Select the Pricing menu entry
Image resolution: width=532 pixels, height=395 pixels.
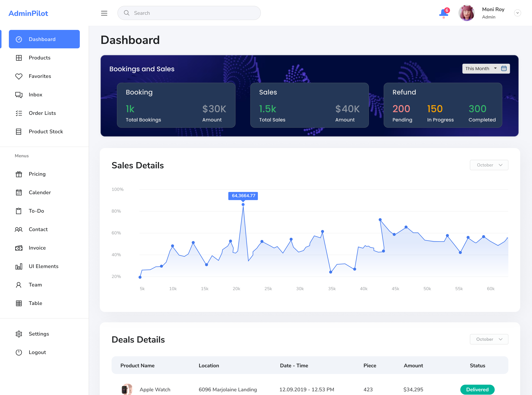19,174
